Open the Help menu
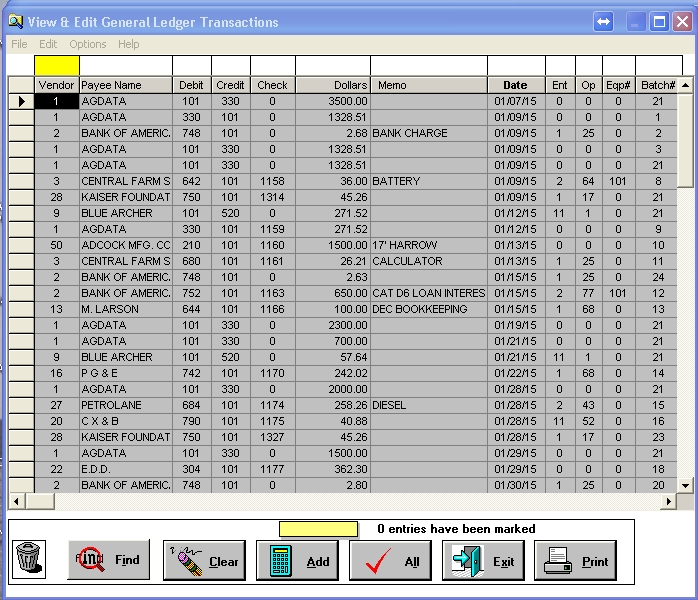The width and height of the screenshot is (698, 600). click(129, 44)
